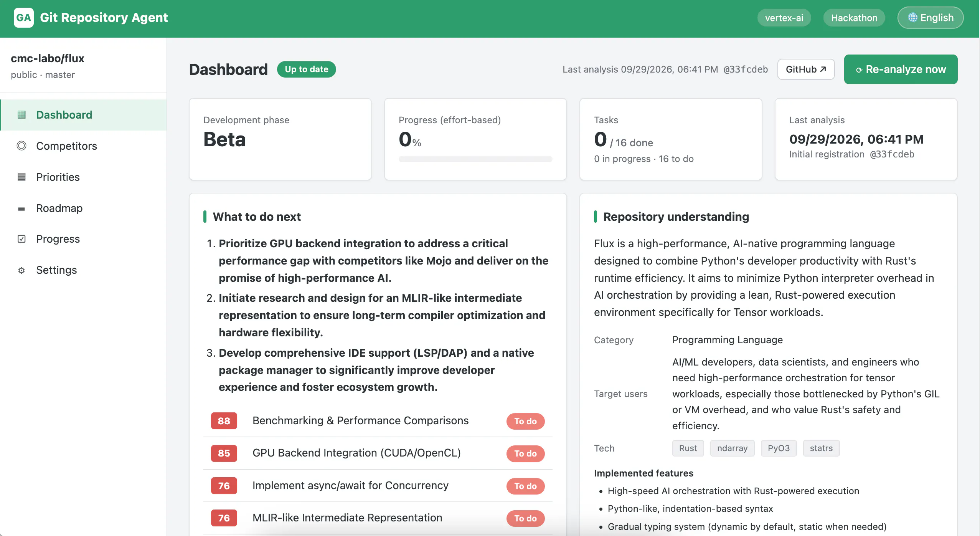Click the Git Repository Agent title
980x536 pixels.
(x=104, y=18)
